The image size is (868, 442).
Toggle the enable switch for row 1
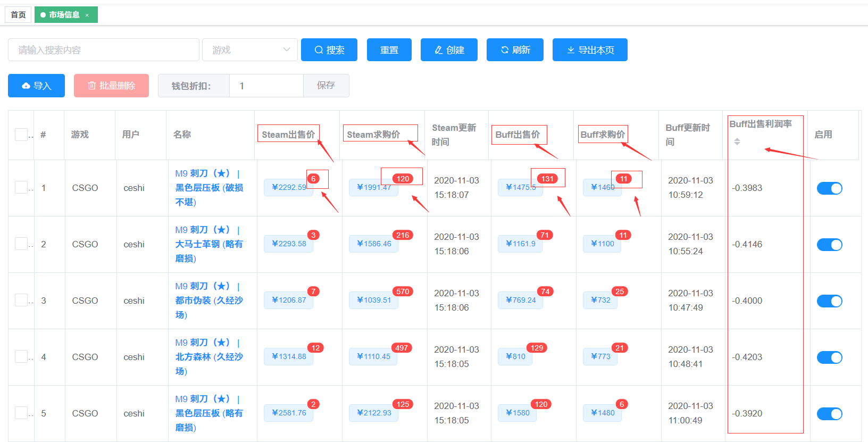tap(829, 188)
